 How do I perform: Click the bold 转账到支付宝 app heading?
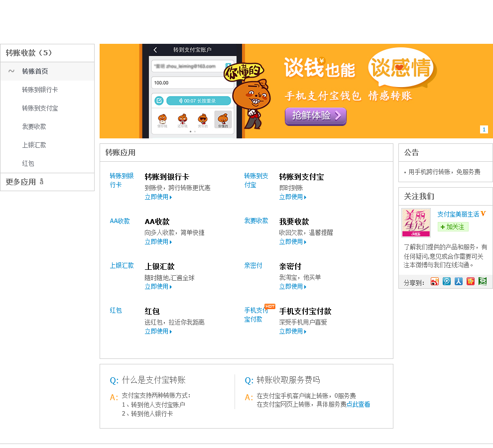[x=301, y=177]
